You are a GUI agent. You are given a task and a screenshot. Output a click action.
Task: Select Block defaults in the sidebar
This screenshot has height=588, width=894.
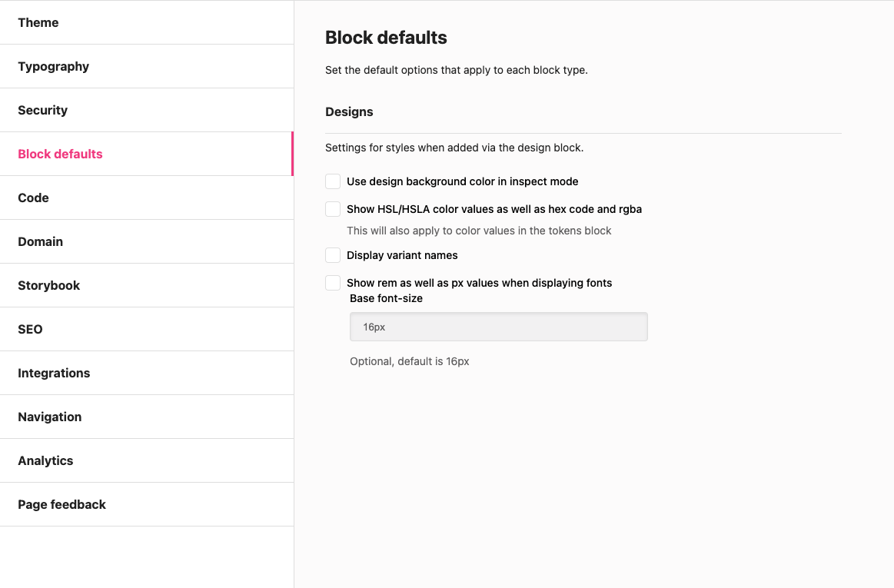pyautogui.click(x=147, y=154)
